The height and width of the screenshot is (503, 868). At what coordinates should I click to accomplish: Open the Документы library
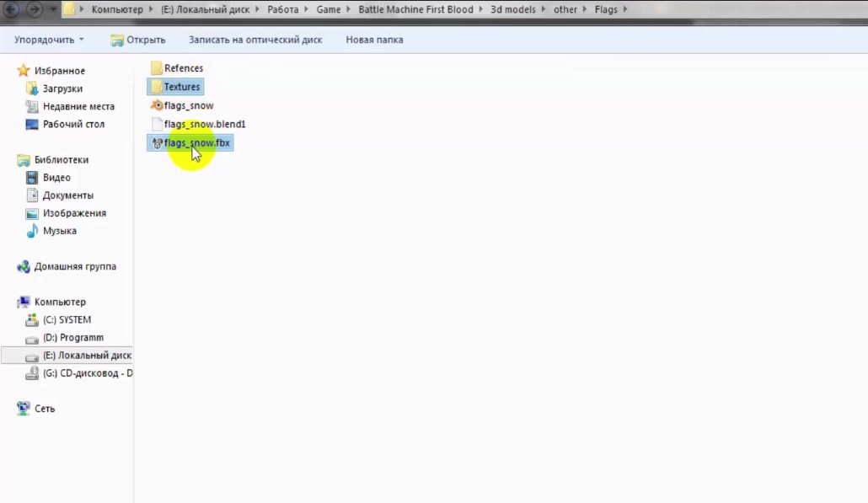68,195
